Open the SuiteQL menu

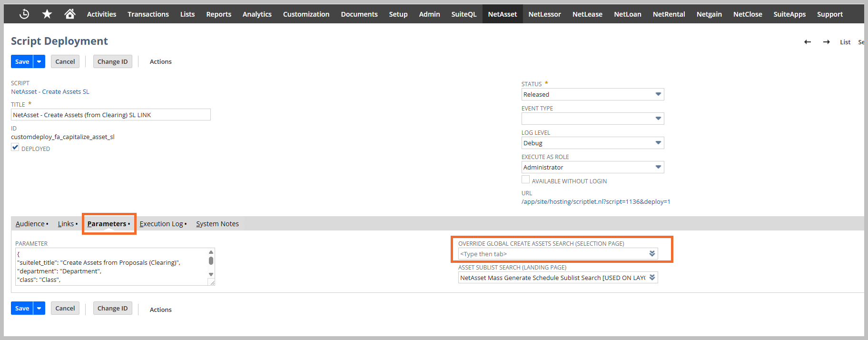tap(464, 14)
